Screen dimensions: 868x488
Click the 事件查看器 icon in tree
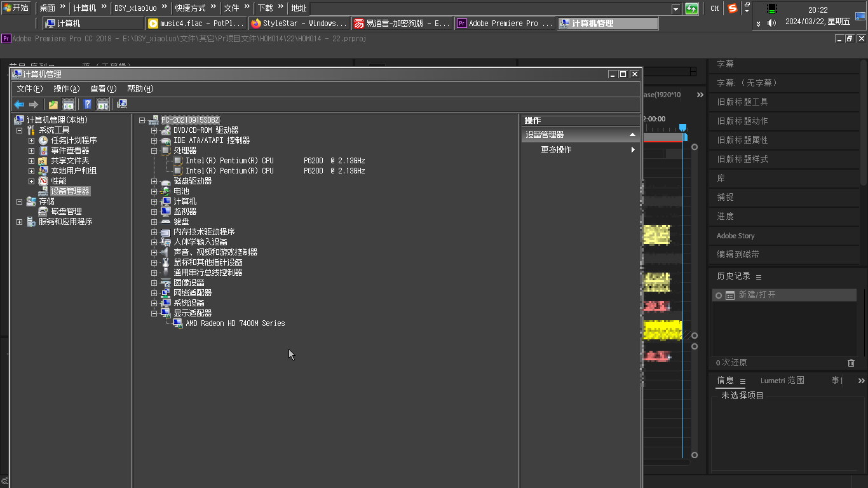click(43, 151)
